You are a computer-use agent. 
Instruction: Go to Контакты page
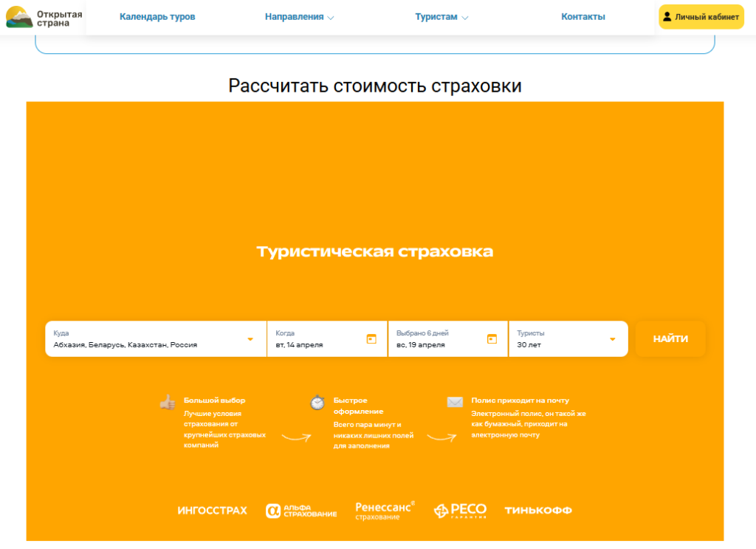(583, 17)
